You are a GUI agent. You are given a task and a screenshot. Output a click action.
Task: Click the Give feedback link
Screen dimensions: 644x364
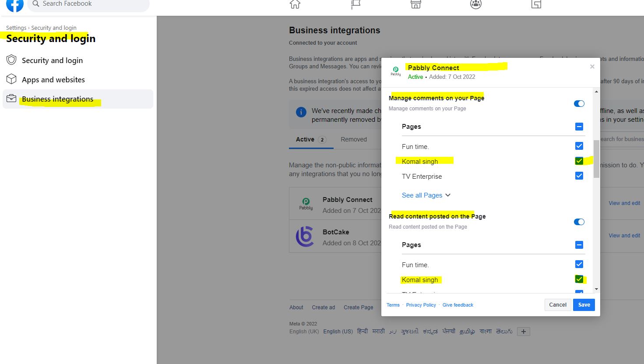tap(458, 305)
